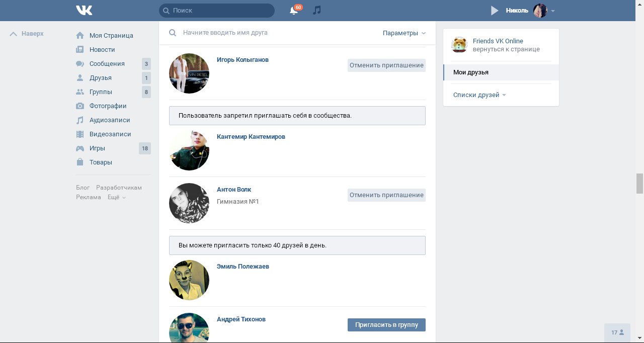Image resolution: width=644 pixels, height=343 pixels.
Task: Select the Мои друзья tab
Action: [x=471, y=72]
